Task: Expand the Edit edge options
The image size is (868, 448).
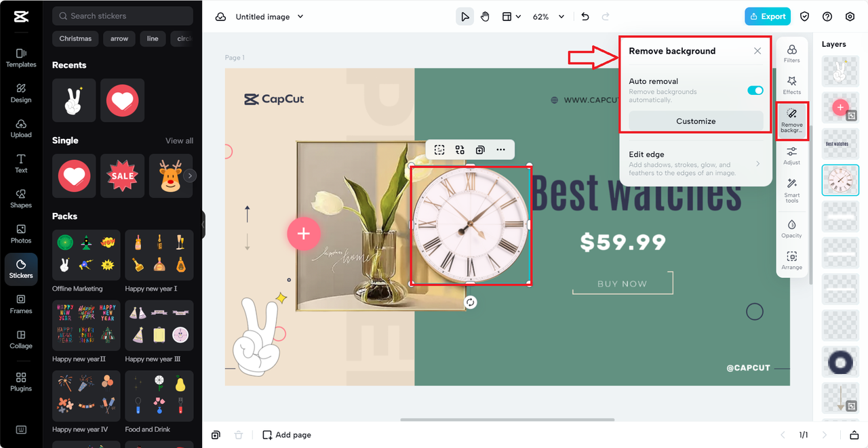Action: (696, 163)
